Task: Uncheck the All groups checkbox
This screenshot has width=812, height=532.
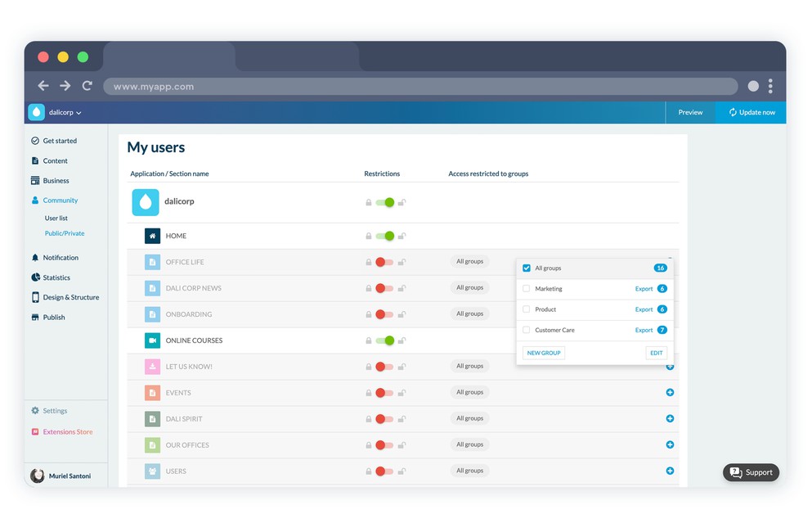Action: [x=527, y=268]
